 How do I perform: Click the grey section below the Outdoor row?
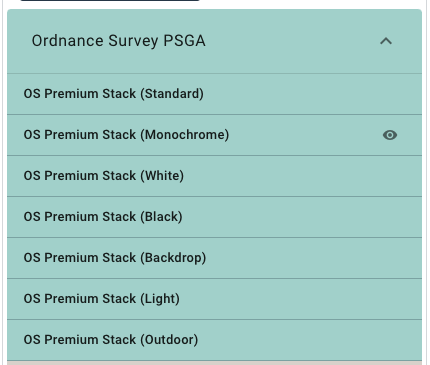click(214, 363)
